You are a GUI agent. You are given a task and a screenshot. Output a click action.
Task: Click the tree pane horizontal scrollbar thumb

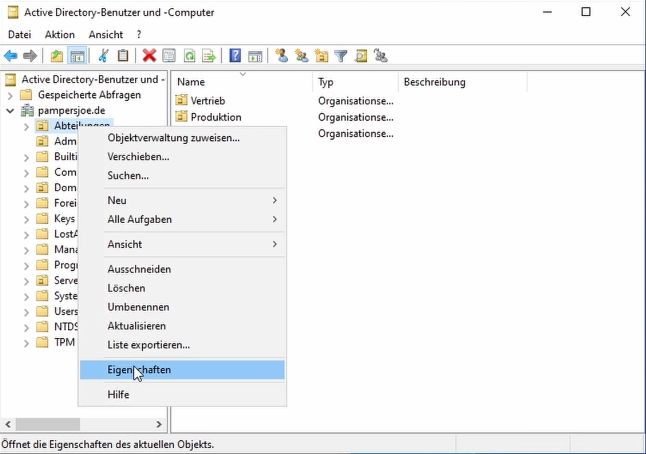click(x=48, y=424)
